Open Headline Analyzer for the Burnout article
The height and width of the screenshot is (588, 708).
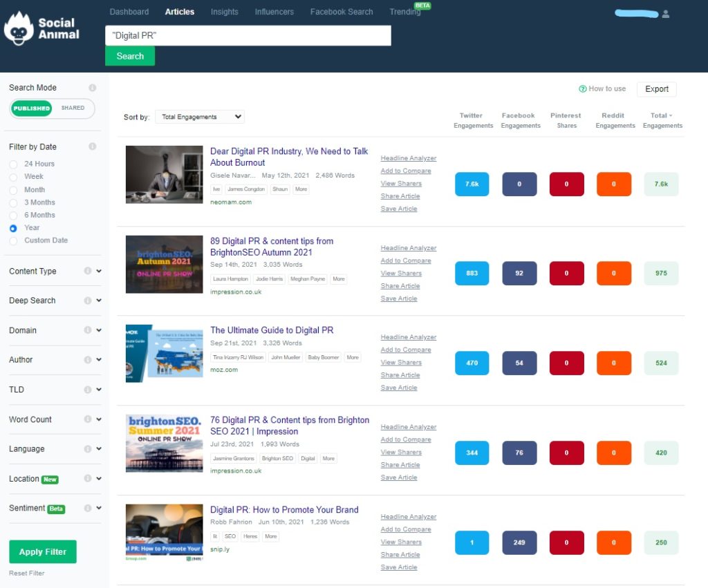tap(408, 158)
